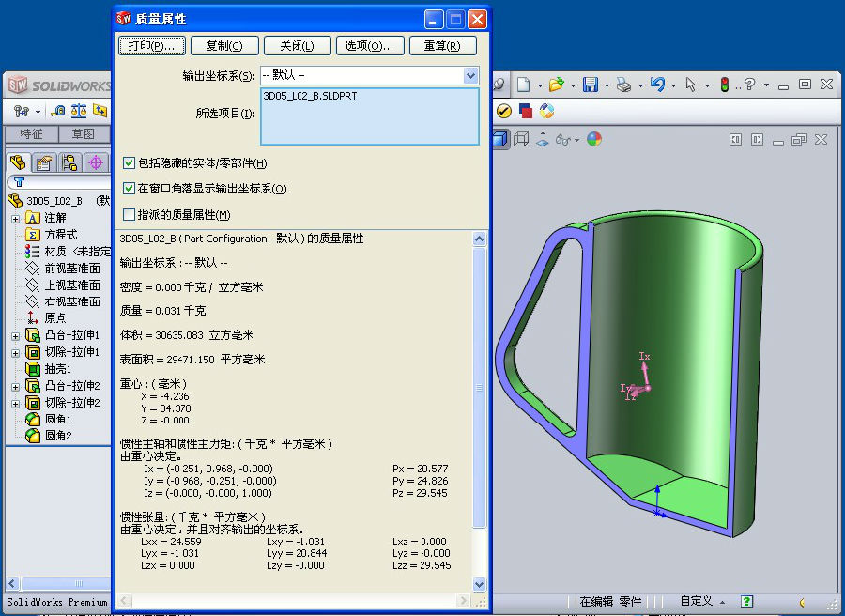Click the 重算(R) button
The width and height of the screenshot is (845, 616).
442,46
